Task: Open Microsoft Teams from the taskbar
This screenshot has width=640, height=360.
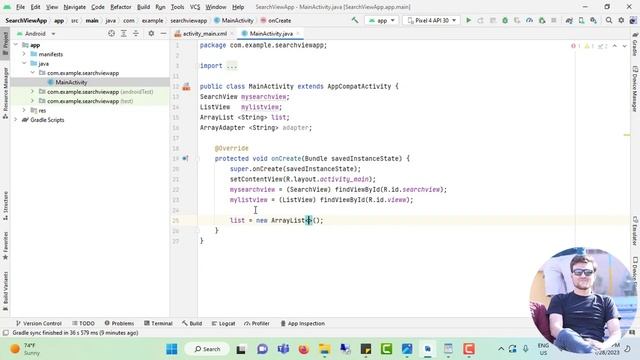Action: (x=283, y=349)
